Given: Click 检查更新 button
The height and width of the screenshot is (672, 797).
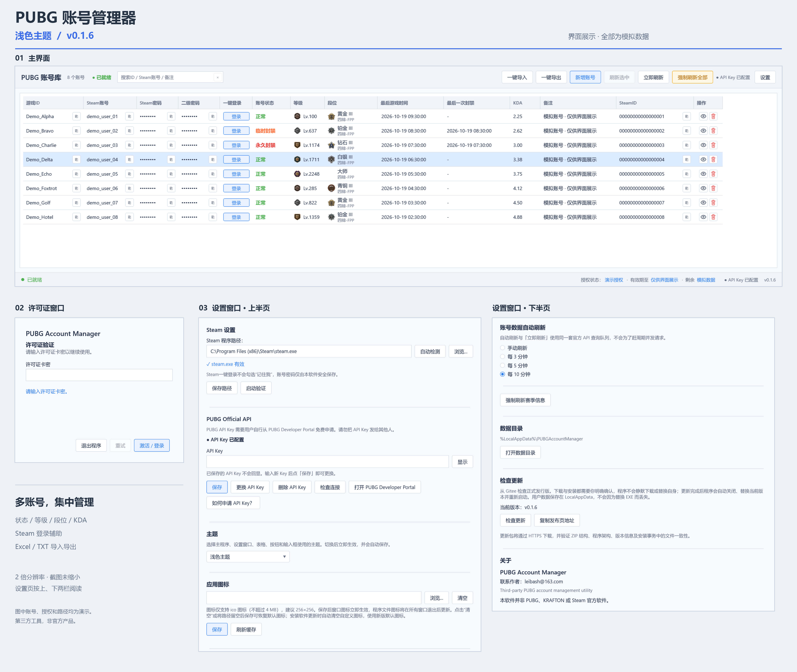Looking at the screenshot, I should coord(515,520).
